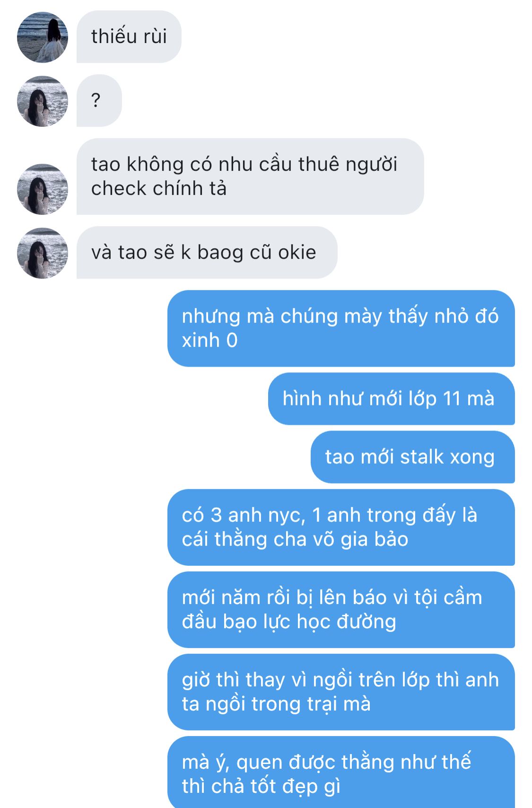Viewport: 532px width, 808px height.
Task: Tap 'tao không có nhu cầu thuê người' bubble
Action: 250,176
